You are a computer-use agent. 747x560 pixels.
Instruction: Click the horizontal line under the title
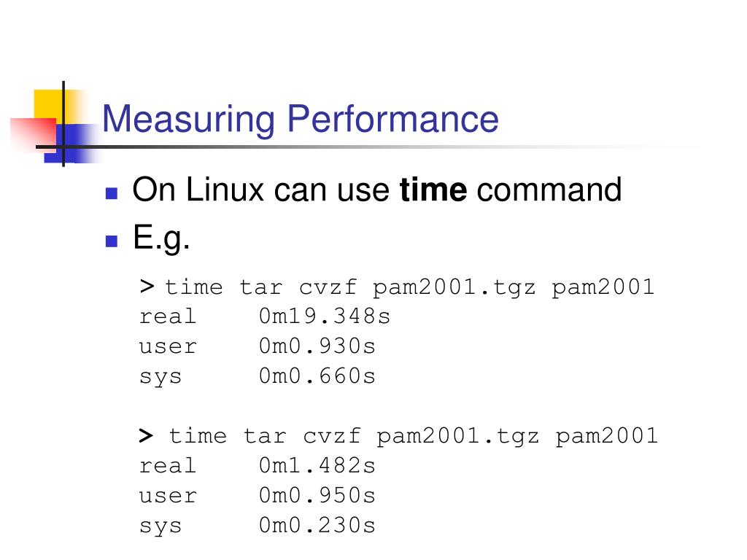coord(367,147)
